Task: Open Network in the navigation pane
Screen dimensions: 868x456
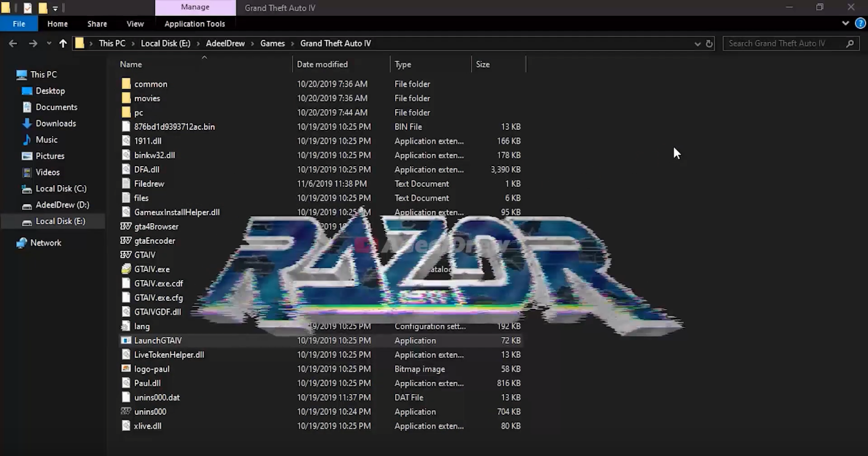Action: 46,243
